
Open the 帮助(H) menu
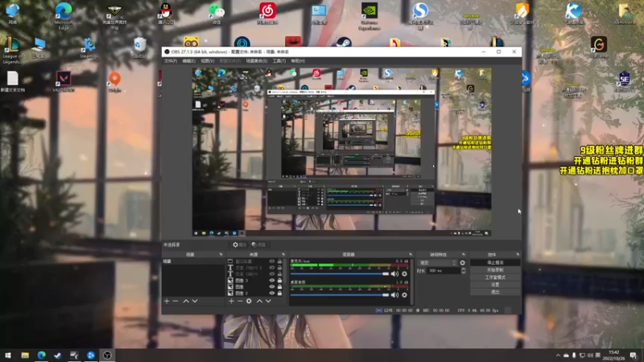coord(298,61)
